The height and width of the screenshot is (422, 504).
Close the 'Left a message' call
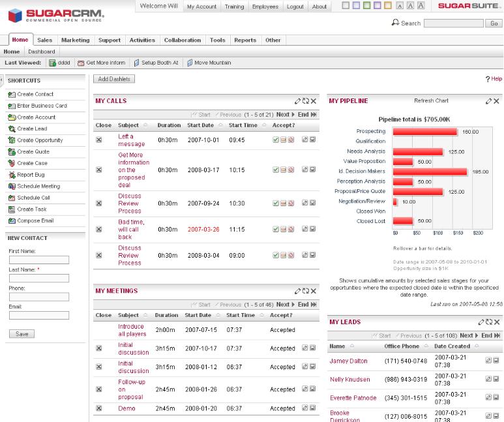[x=99, y=140]
